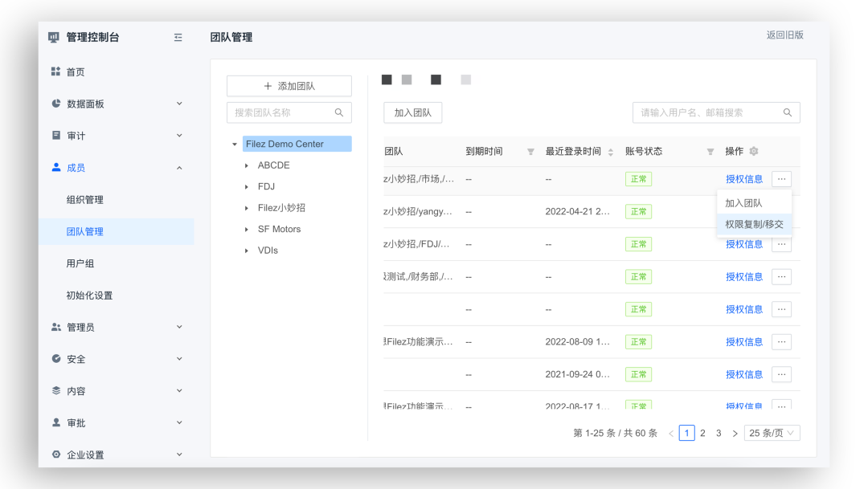The width and height of the screenshot is (868, 489).
Task: Expand the 管理员 menu chevron
Action: [x=179, y=327]
